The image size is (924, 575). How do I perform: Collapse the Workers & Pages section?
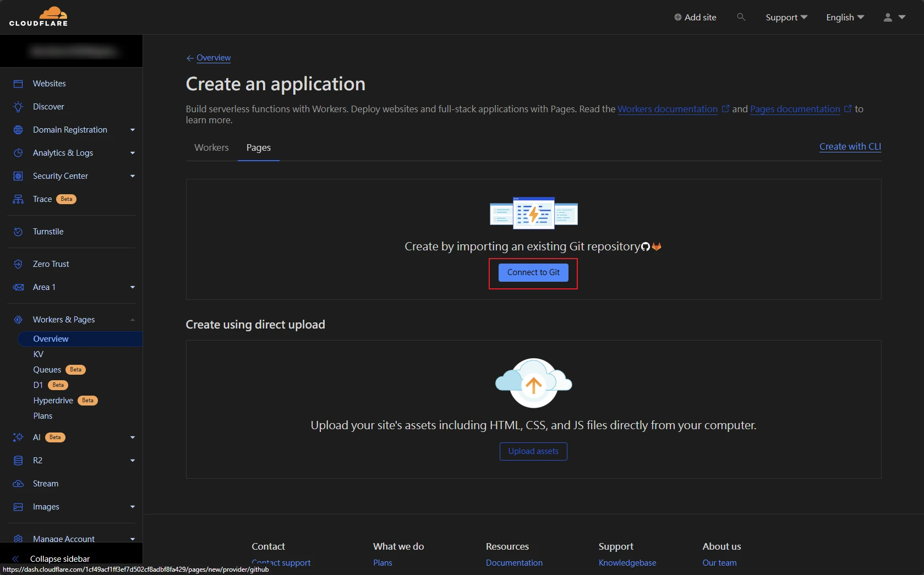pos(132,320)
